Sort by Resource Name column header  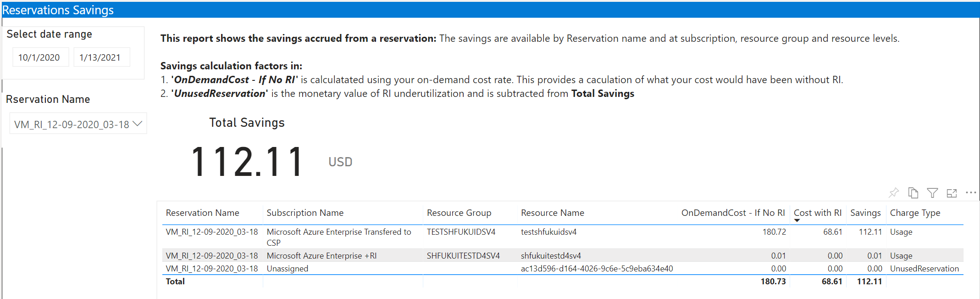coord(553,213)
